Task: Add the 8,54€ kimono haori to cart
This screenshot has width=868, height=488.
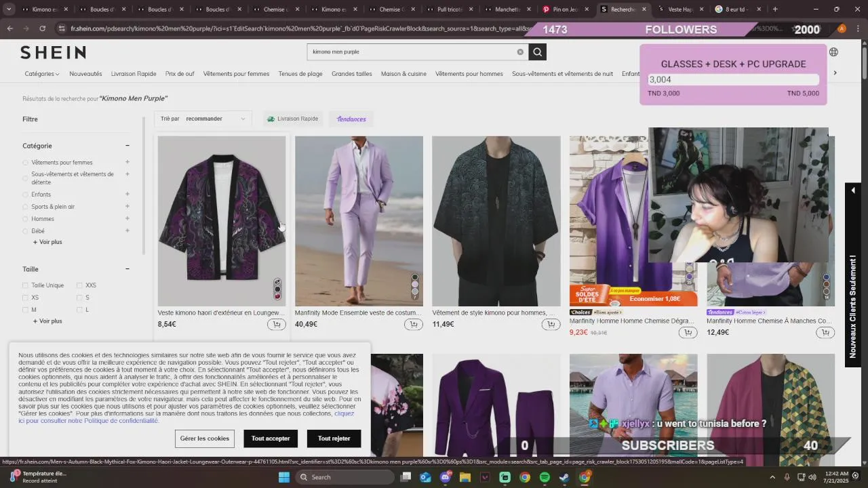Action: (x=276, y=325)
